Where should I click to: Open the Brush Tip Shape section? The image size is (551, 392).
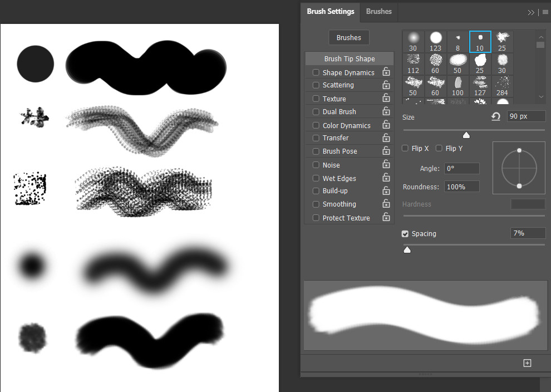pos(349,58)
